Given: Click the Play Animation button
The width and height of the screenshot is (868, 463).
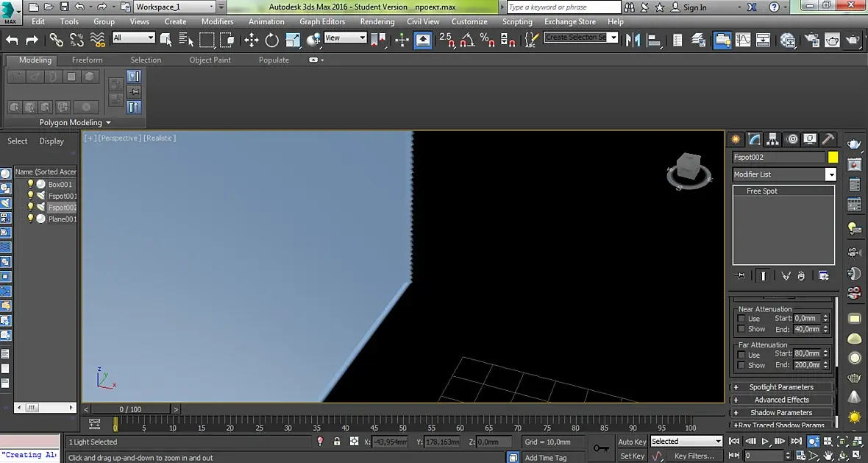Looking at the screenshot, I should pyautogui.click(x=765, y=442).
